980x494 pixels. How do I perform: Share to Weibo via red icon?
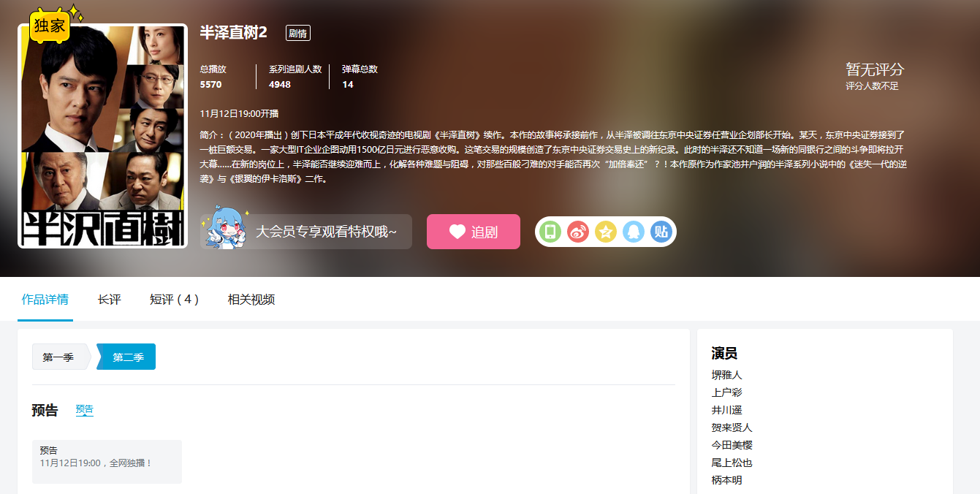pyautogui.click(x=578, y=232)
